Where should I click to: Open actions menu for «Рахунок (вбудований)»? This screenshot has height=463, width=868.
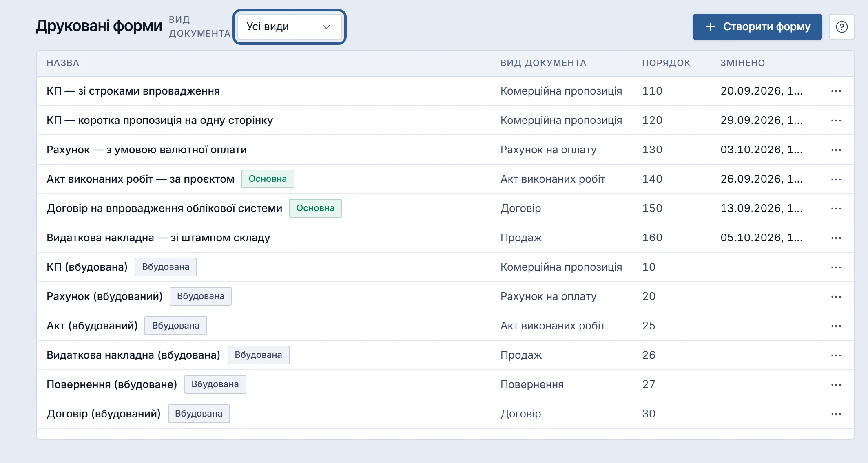pos(836,297)
